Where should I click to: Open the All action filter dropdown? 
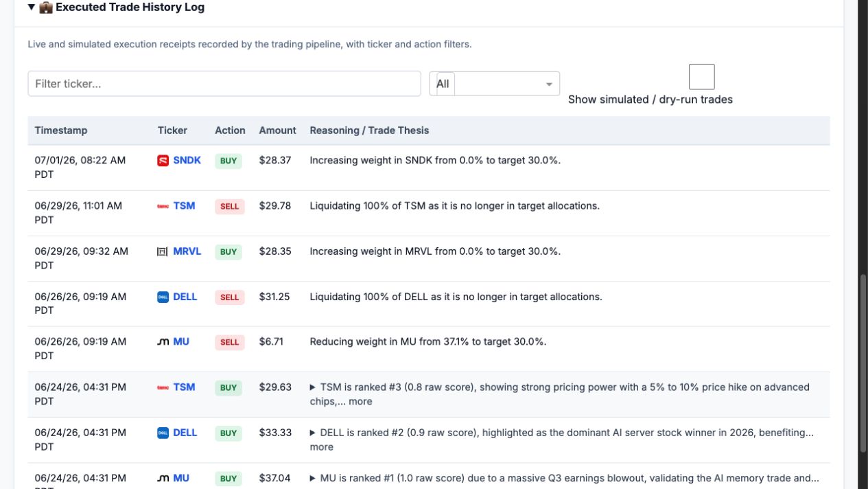point(495,84)
